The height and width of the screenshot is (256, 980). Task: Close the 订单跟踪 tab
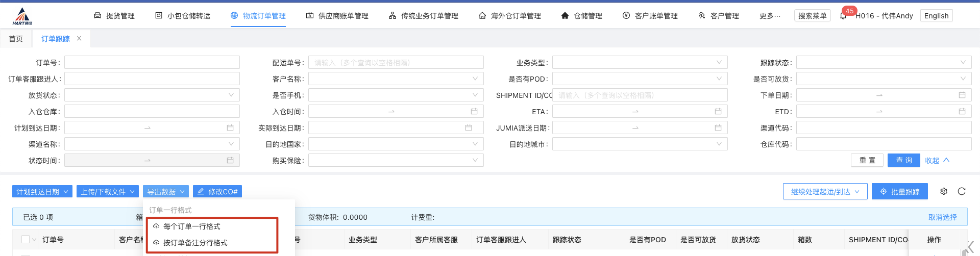(79, 38)
